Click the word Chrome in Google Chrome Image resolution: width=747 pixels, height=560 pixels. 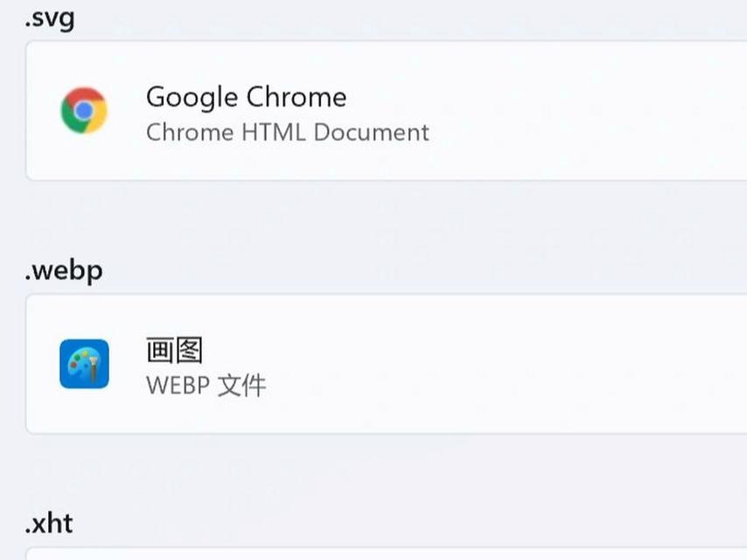click(297, 97)
